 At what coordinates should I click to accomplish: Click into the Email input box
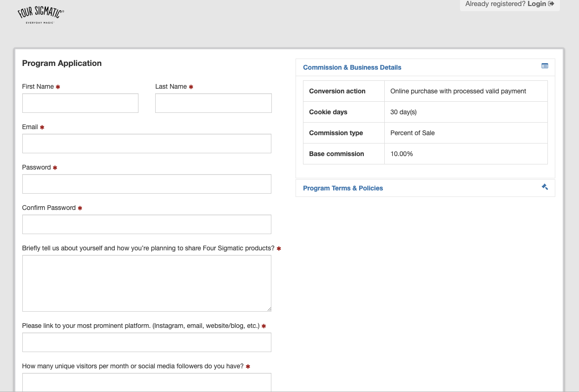pyautogui.click(x=147, y=144)
